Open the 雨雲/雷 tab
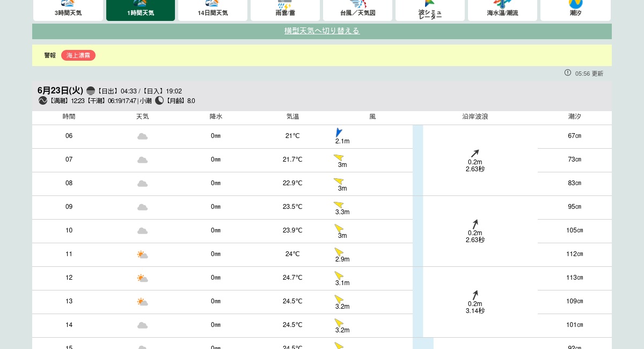 [285, 10]
